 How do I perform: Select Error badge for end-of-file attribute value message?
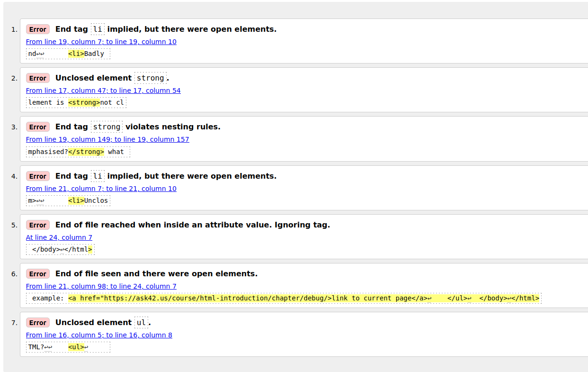coord(37,225)
